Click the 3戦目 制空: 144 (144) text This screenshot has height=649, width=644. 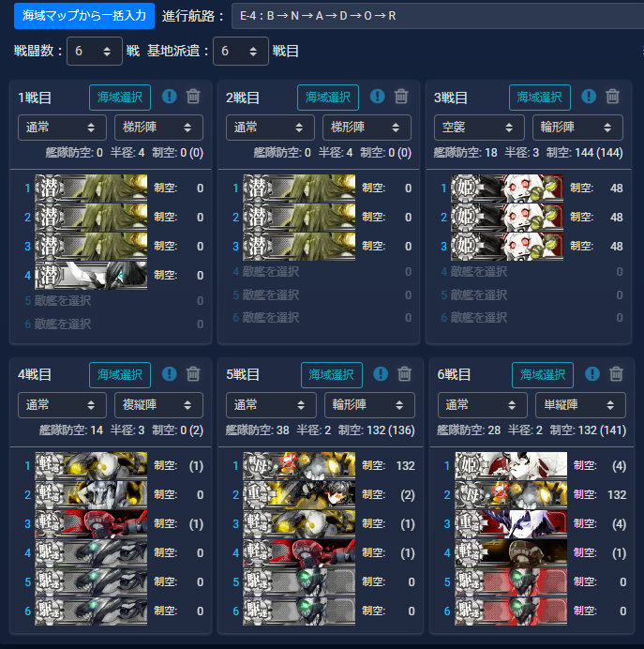click(x=584, y=153)
